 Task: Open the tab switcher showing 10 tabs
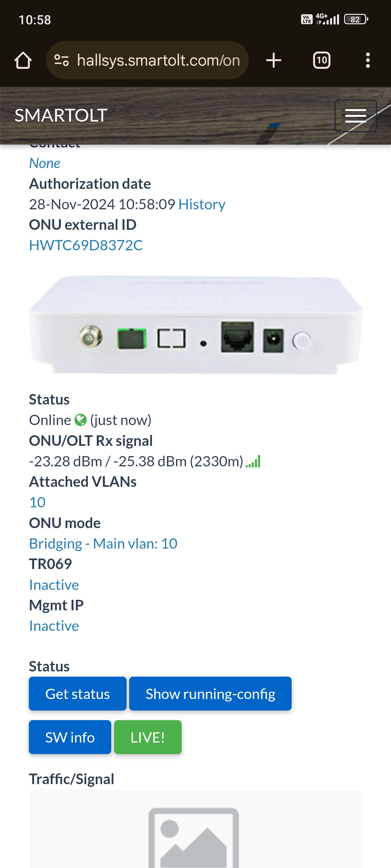tap(321, 60)
